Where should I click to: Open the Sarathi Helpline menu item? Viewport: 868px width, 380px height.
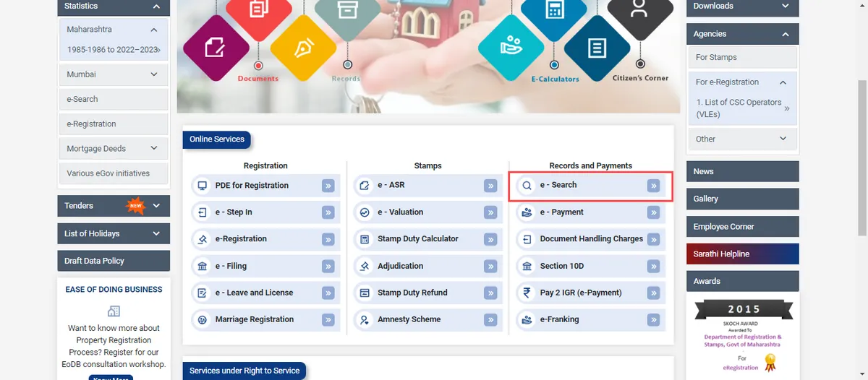point(742,254)
